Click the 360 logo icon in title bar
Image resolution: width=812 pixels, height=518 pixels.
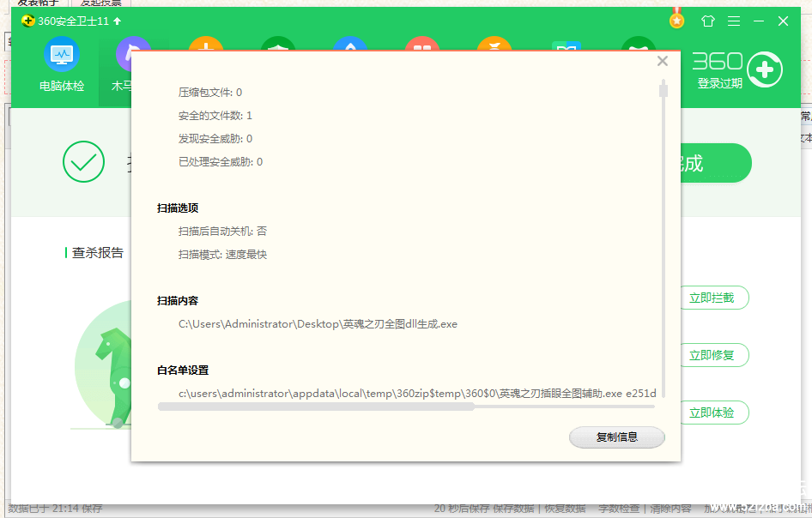(28, 21)
